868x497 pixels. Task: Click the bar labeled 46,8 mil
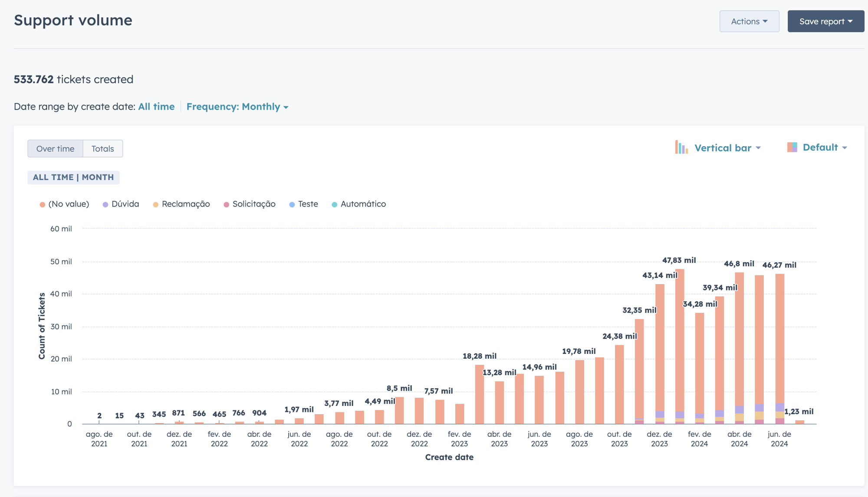(740, 348)
